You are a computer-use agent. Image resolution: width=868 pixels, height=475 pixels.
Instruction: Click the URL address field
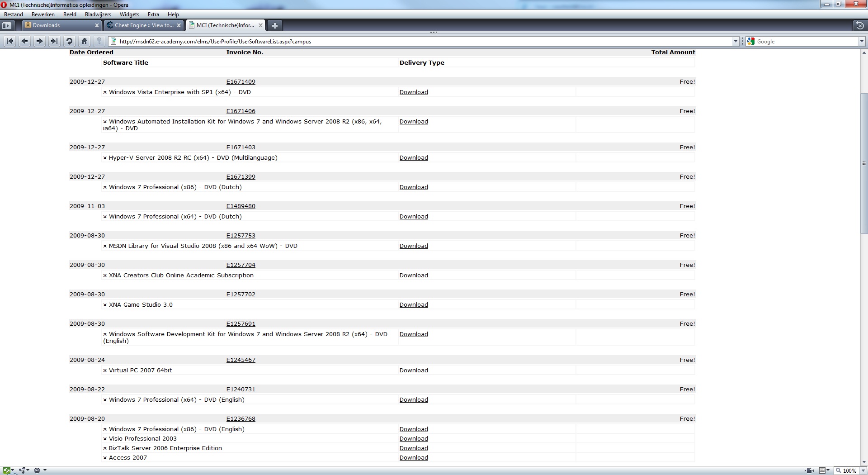tap(425, 41)
